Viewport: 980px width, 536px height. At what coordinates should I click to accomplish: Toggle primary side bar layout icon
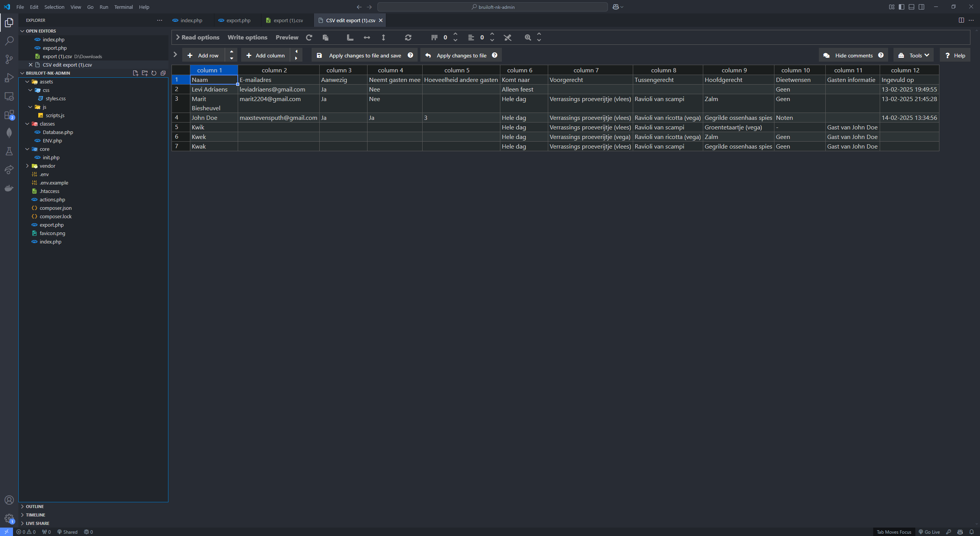coord(902,7)
